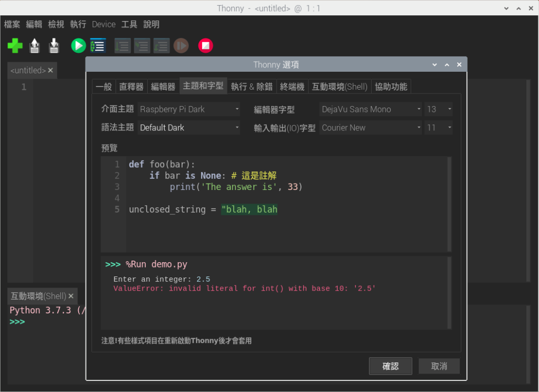Switch to the 一般 tab
Image resolution: width=539 pixels, height=392 pixels.
104,87
